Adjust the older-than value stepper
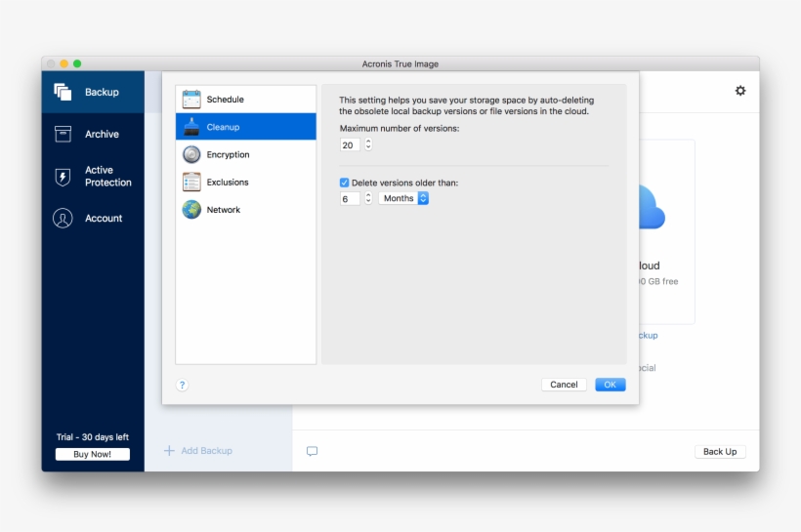The width and height of the screenshot is (801, 532). point(368,198)
